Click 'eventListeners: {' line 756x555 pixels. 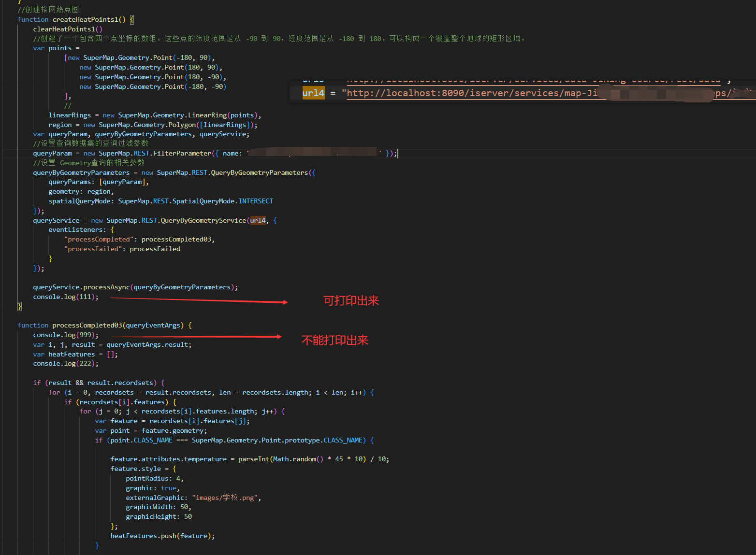point(81,229)
